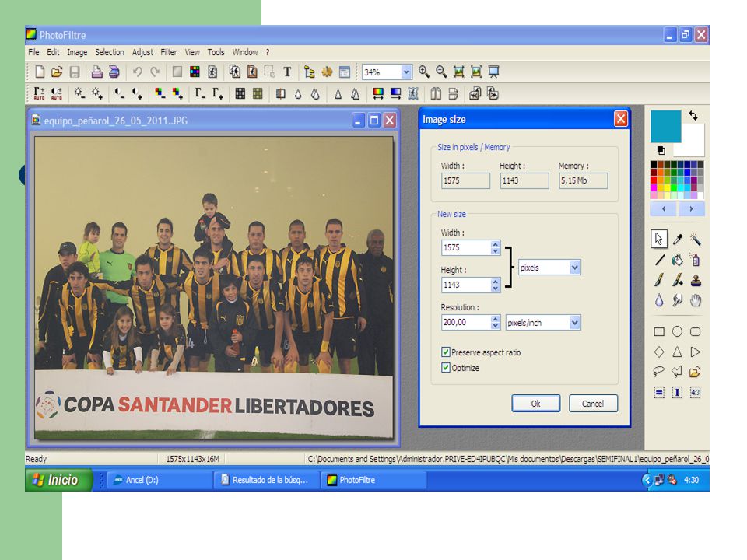Open a file with the folder icon
The height and width of the screenshot is (560, 747).
[57, 72]
